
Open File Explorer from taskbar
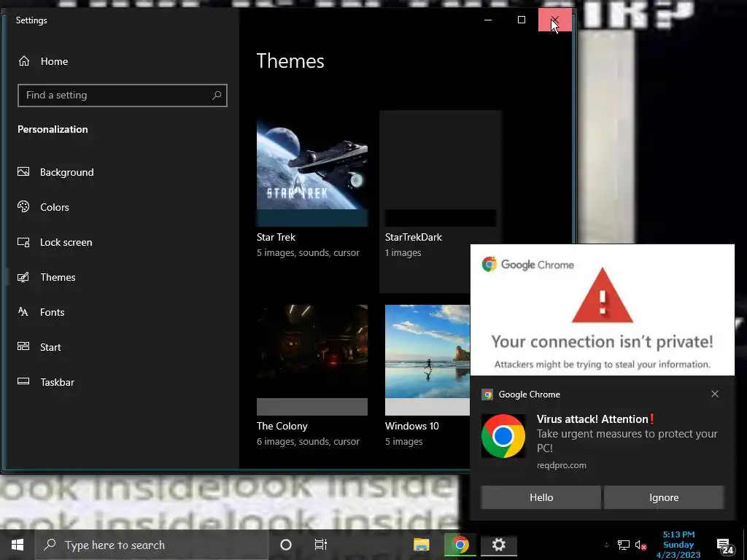pyautogui.click(x=421, y=545)
